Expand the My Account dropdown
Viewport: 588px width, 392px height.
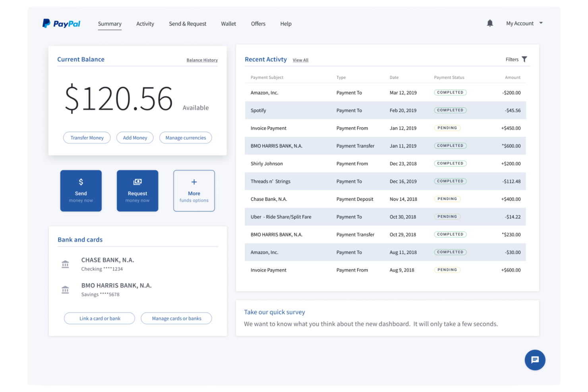click(524, 23)
